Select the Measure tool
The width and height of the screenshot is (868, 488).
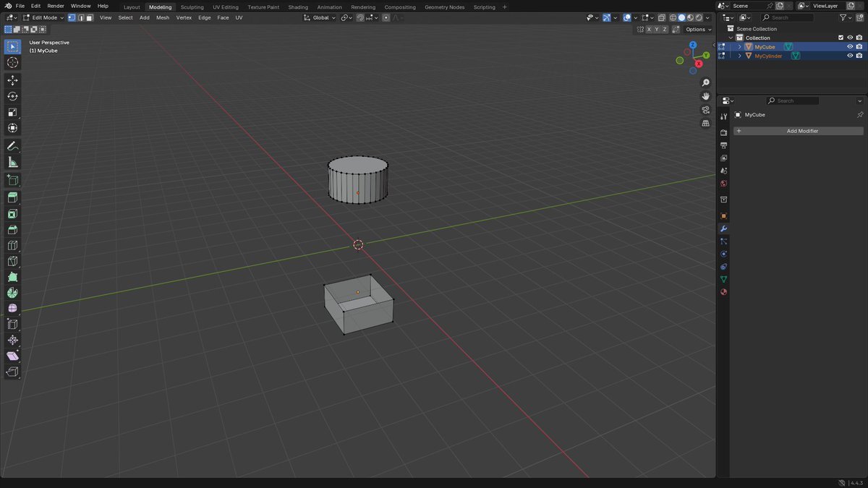[x=12, y=162]
